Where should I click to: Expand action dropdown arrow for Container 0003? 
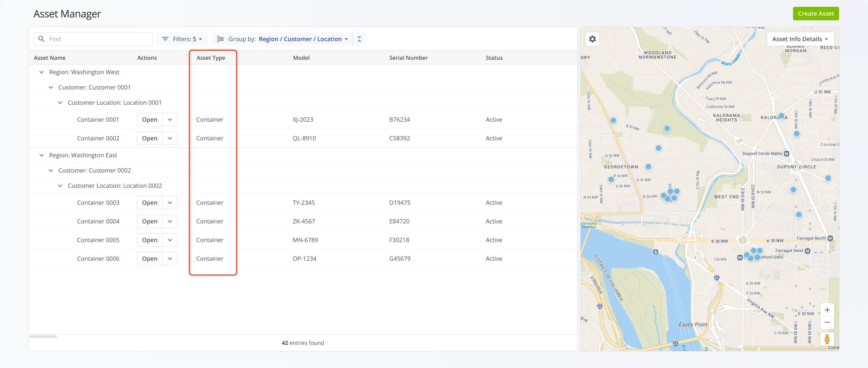[170, 203]
